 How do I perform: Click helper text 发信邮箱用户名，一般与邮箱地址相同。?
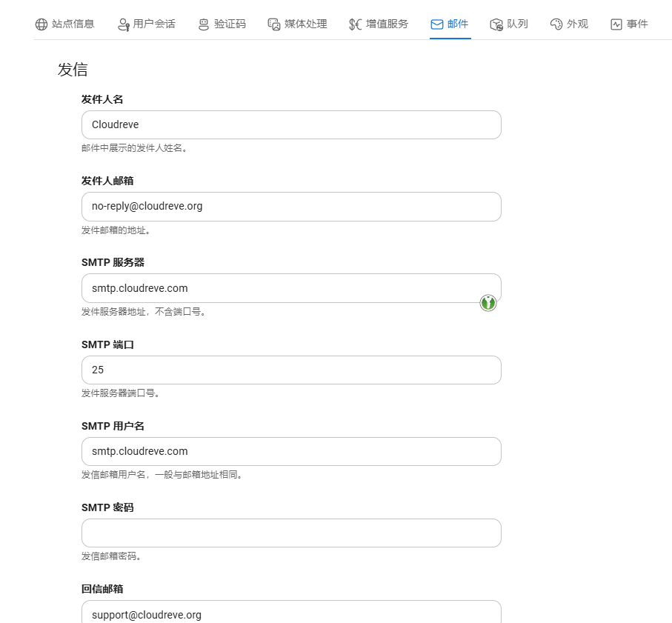[x=162, y=475]
